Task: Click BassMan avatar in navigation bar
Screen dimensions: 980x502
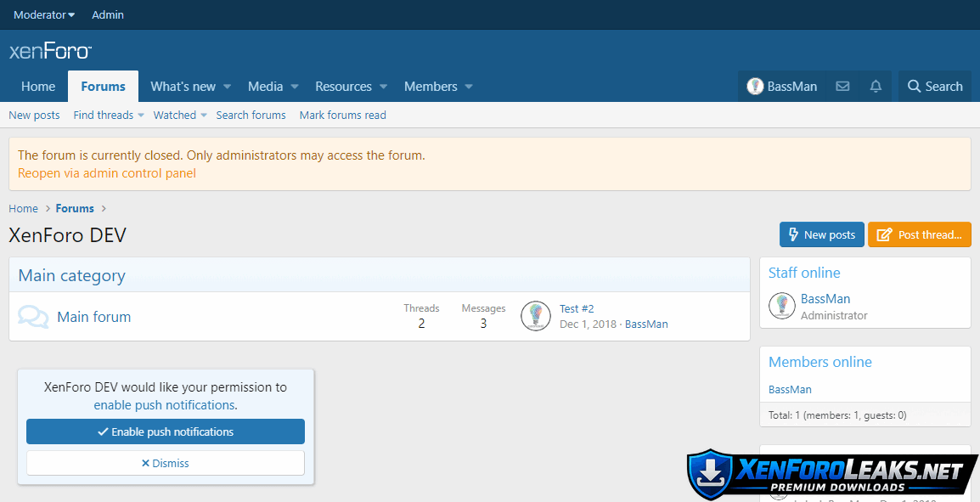Action: pyautogui.click(x=755, y=87)
